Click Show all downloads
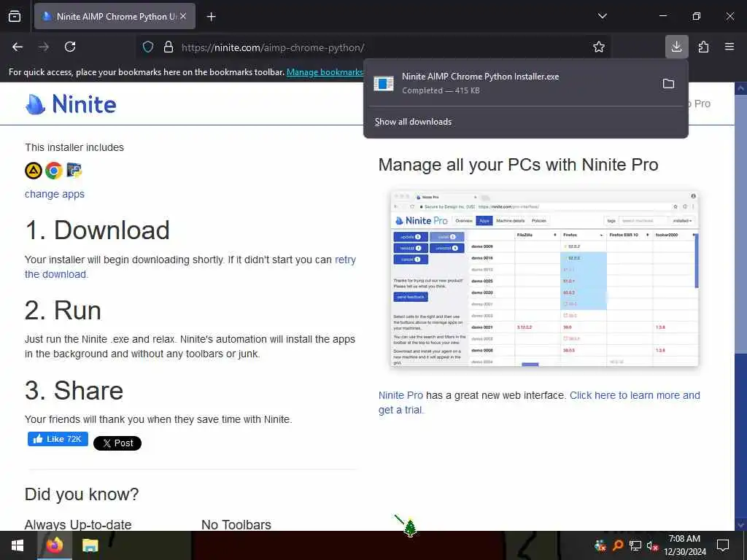 pyautogui.click(x=413, y=122)
